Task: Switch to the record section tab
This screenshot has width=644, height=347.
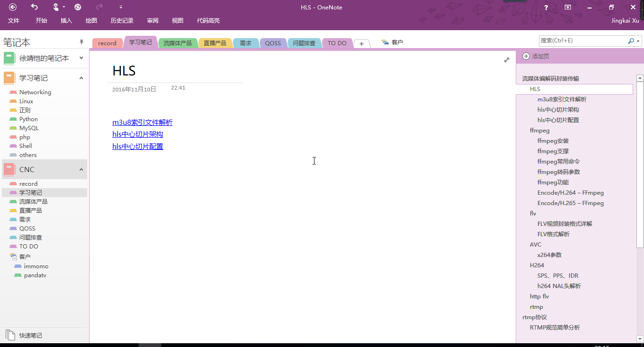Action: tap(107, 43)
